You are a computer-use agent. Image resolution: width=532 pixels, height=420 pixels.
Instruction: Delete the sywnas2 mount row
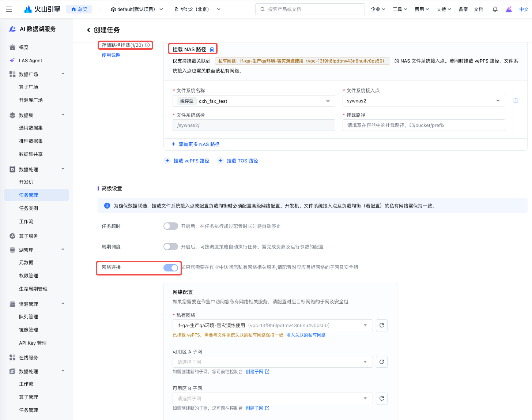[x=515, y=101]
